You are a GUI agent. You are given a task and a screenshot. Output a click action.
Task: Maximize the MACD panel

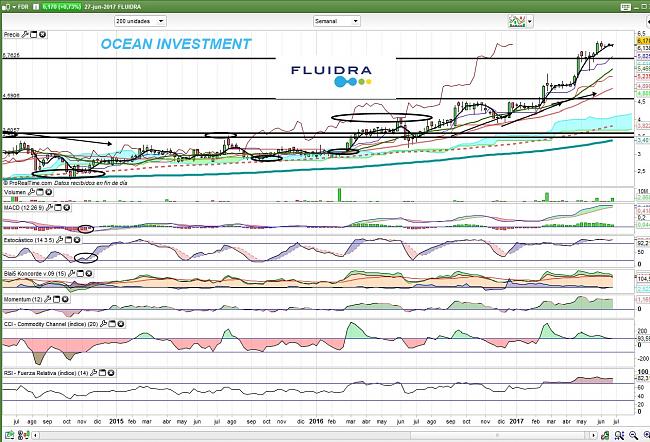tap(58, 207)
